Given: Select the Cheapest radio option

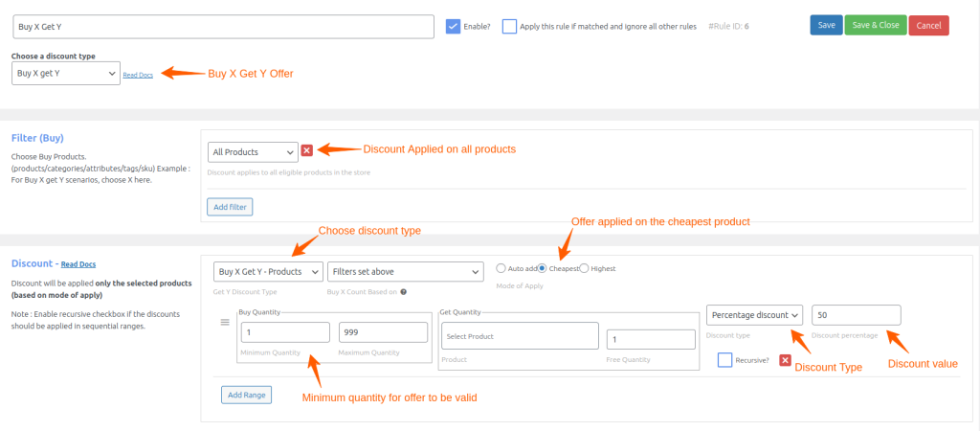Looking at the screenshot, I should point(542,268).
